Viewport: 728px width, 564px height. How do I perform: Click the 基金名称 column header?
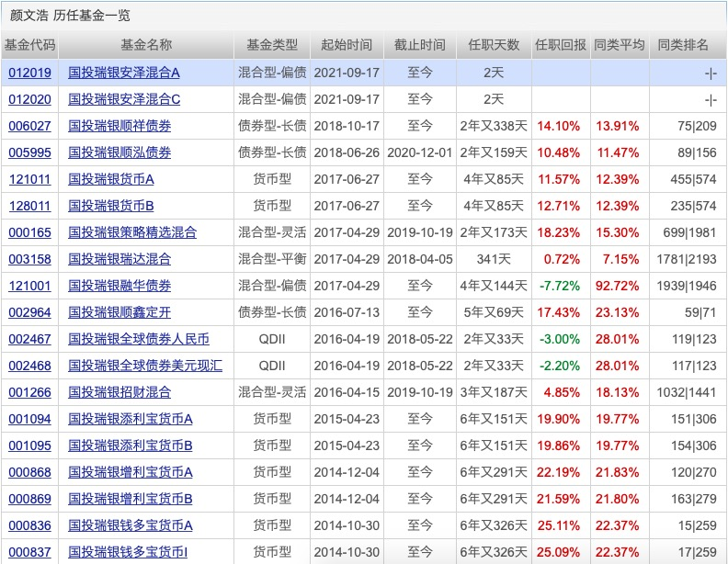click(146, 45)
